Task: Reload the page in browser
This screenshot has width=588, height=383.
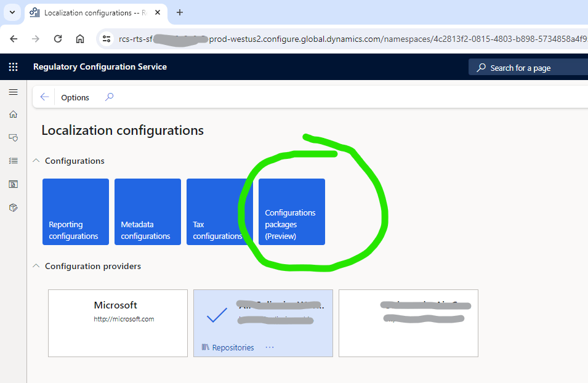Action: click(x=58, y=39)
